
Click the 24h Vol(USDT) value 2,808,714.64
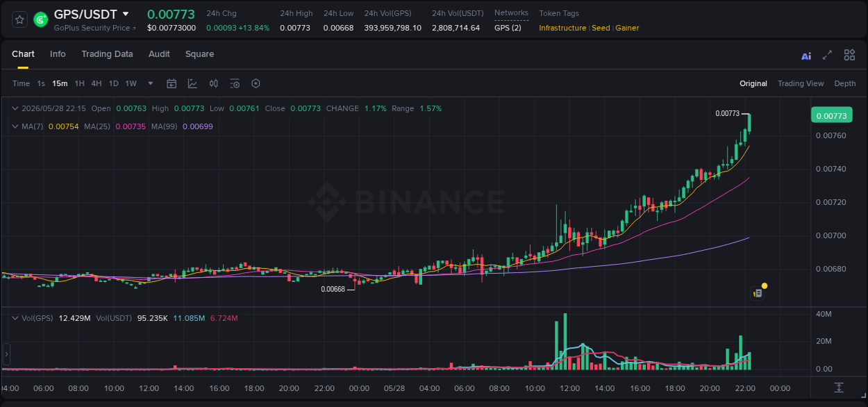pos(456,28)
